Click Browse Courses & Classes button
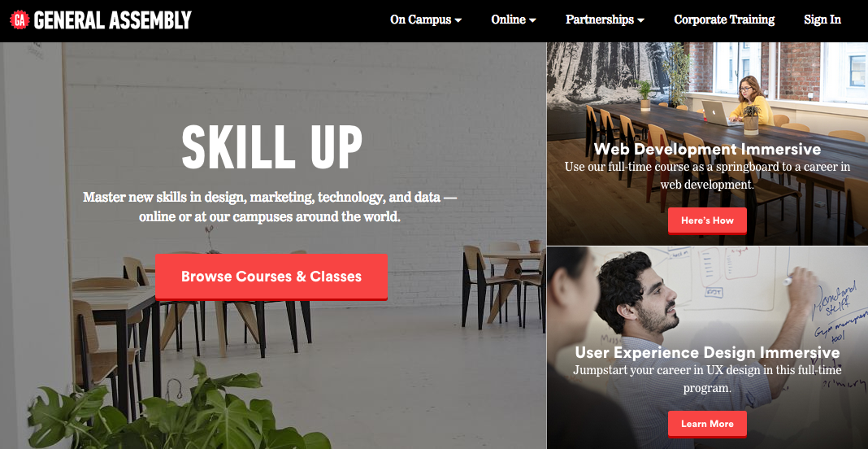868x449 pixels. [x=271, y=277]
